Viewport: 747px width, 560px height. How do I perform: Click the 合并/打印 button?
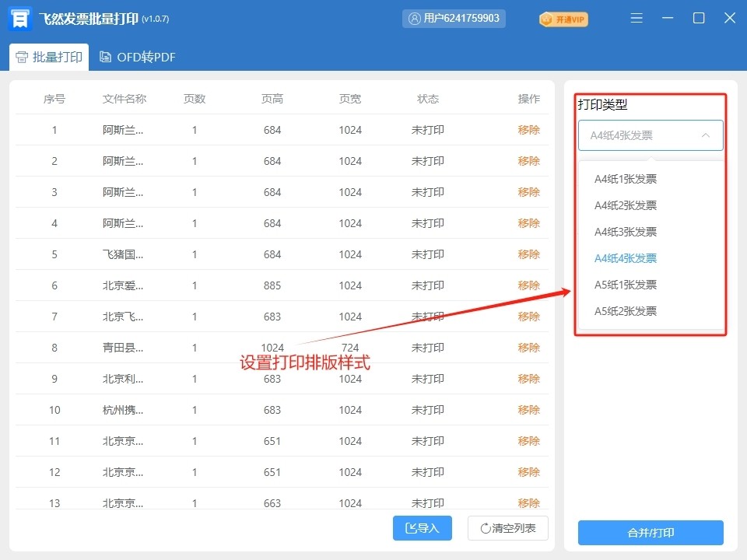651,533
